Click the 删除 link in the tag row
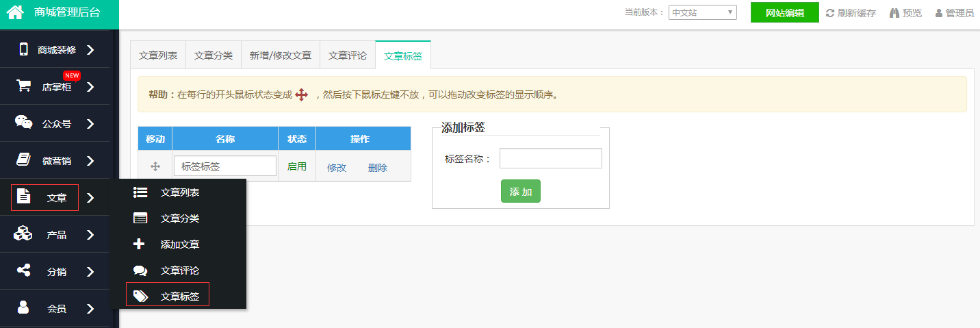 pyautogui.click(x=378, y=167)
